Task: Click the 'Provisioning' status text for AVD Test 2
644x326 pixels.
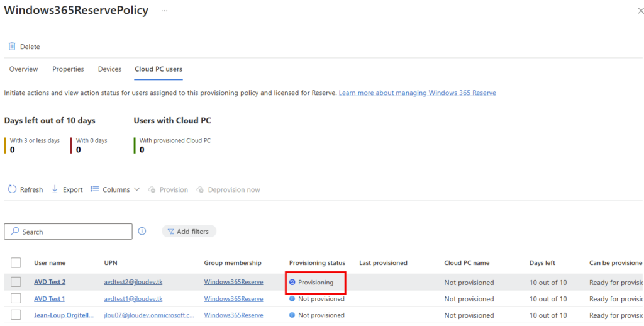Action: click(316, 283)
